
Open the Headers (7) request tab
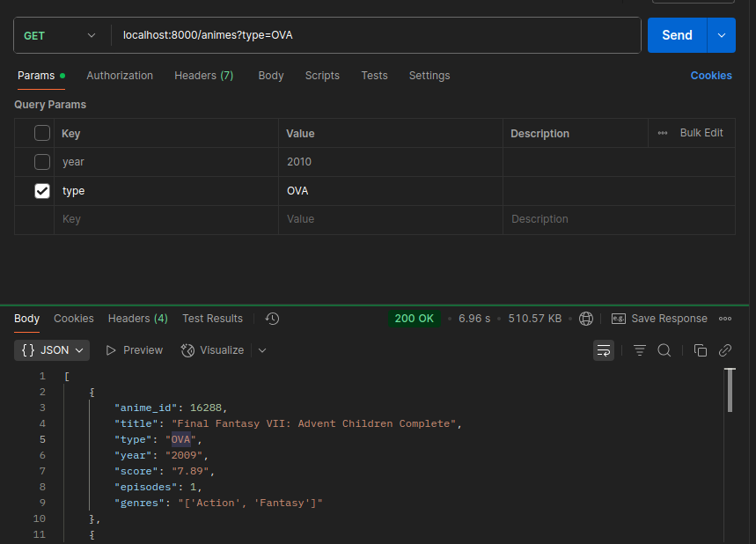(204, 76)
